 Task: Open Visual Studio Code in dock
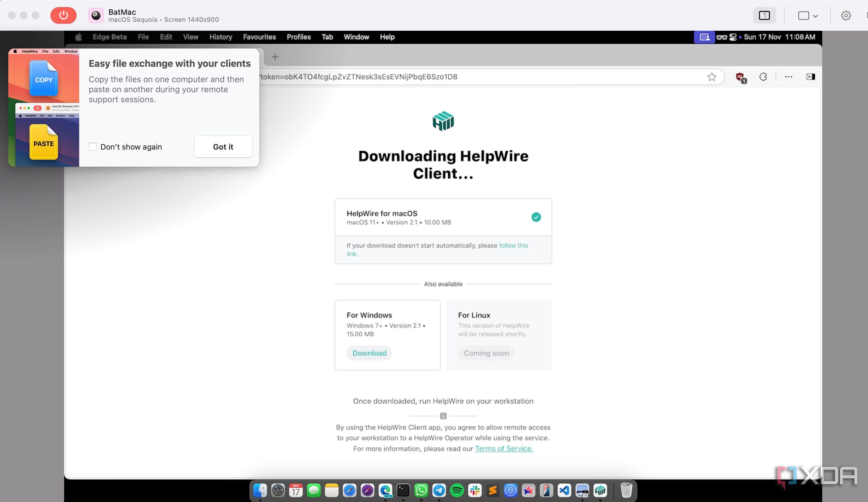564,490
